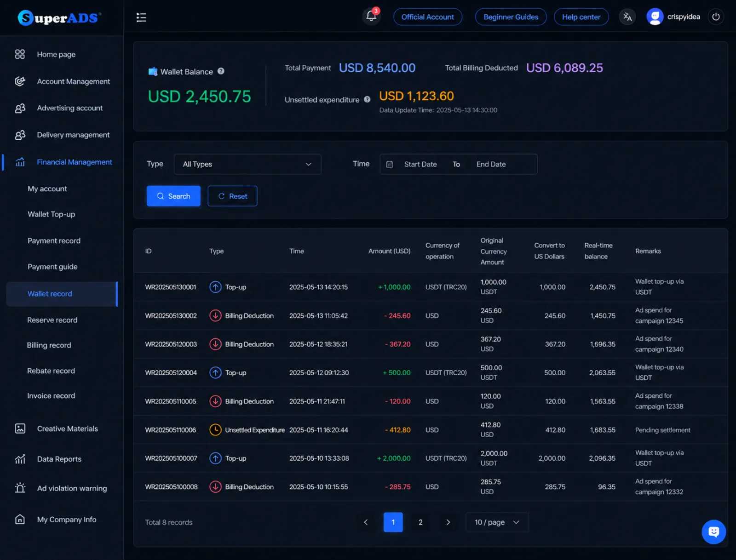The height and width of the screenshot is (560, 736).
Task: Open the notifications bell icon
Action: click(371, 17)
